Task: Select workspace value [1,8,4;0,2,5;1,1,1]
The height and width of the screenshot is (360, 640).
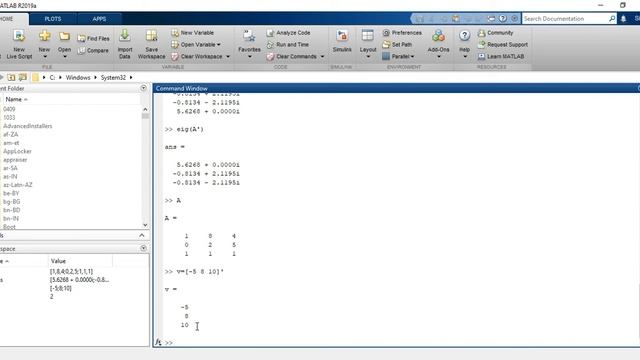Action: coord(71,271)
